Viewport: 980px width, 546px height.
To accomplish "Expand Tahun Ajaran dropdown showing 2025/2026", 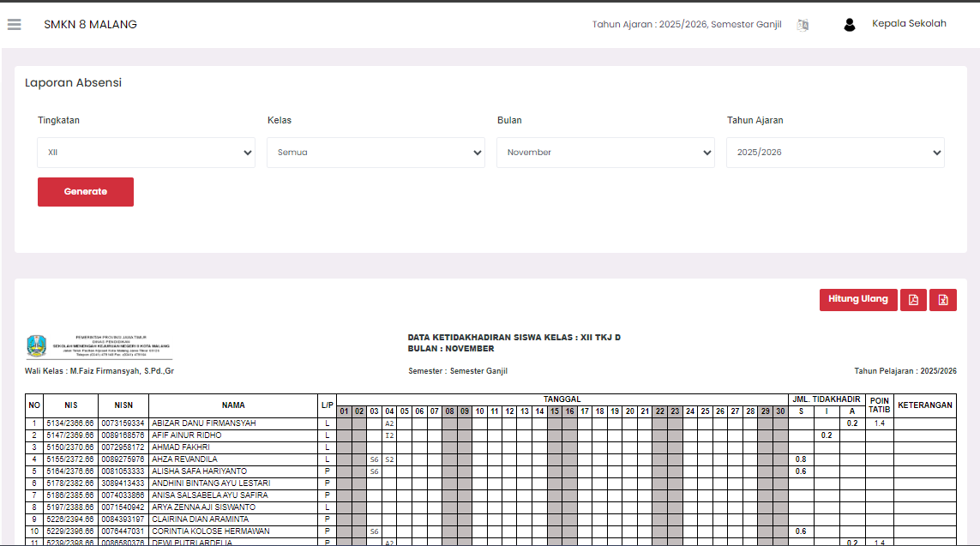I will coord(835,153).
